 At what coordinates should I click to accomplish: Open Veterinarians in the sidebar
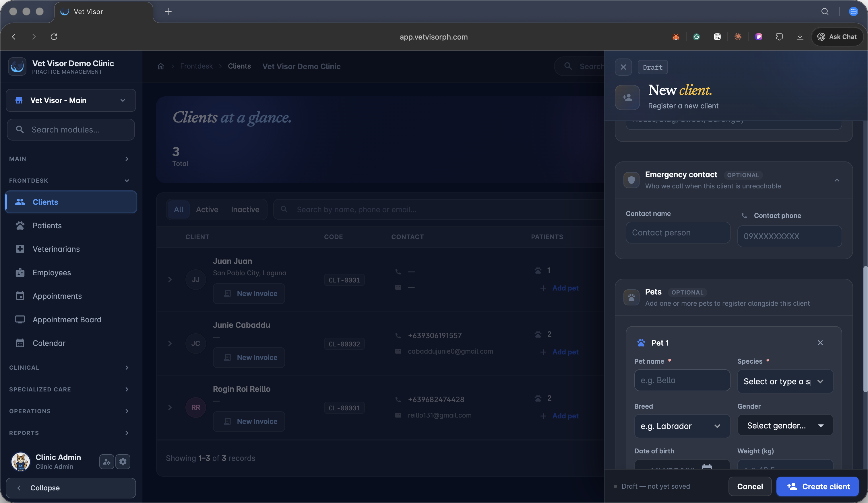[x=71, y=249]
